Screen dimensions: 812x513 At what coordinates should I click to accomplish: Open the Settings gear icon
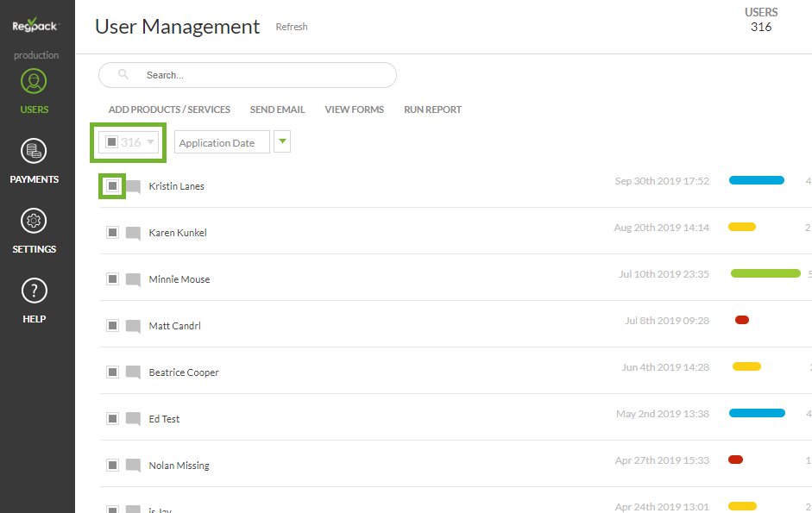(x=34, y=222)
